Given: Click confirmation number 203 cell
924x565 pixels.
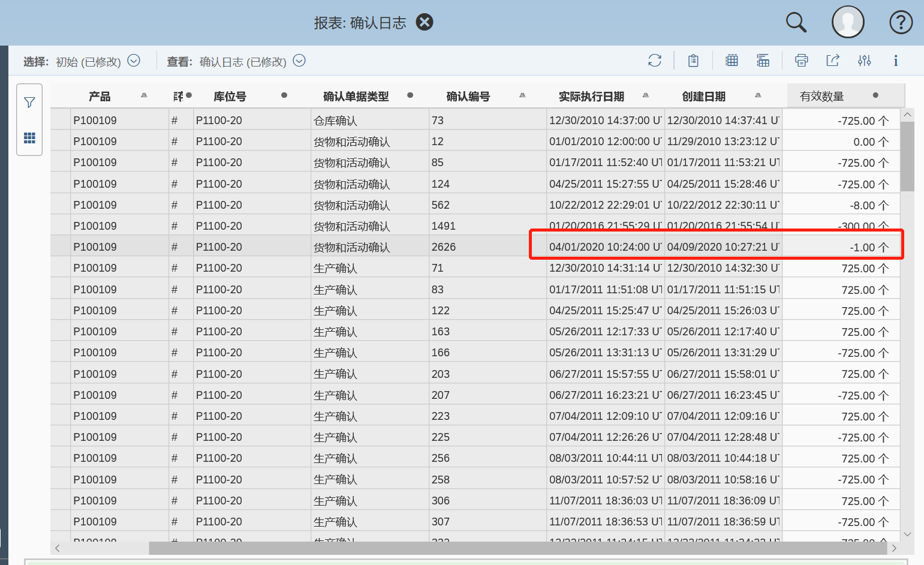Looking at the screenshot, I should click(487, 374).
